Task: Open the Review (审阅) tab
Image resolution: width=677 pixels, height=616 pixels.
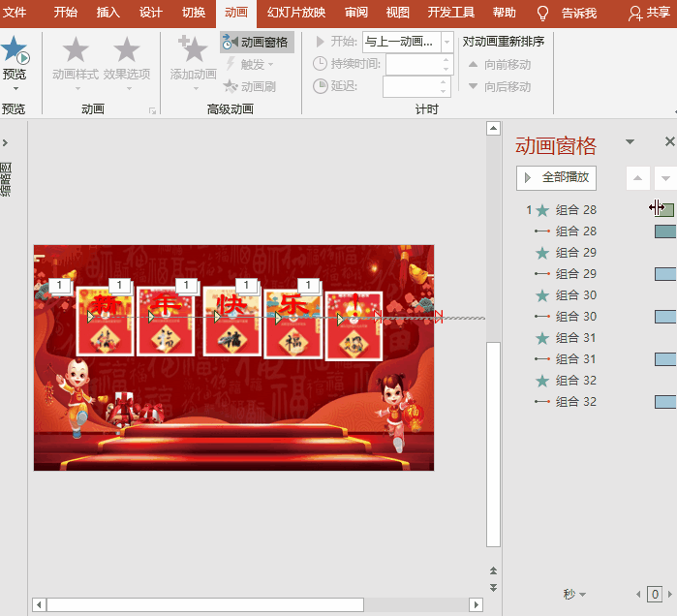Action: 356,13
